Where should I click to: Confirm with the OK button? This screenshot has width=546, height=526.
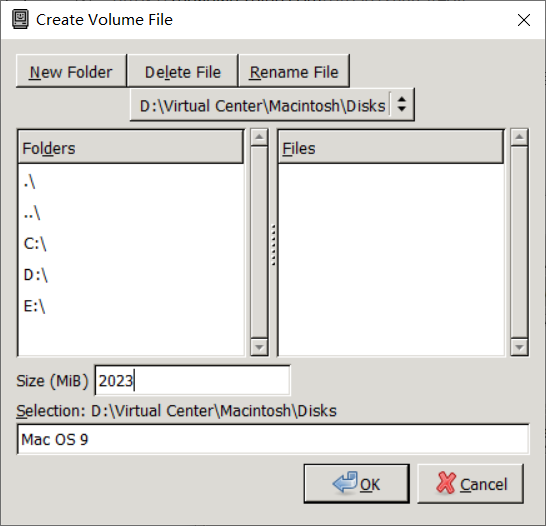(357, 484)
